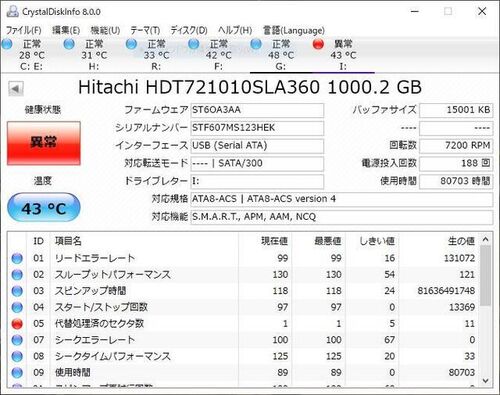Open the 編集(E) menu

[x=66, y=31]
